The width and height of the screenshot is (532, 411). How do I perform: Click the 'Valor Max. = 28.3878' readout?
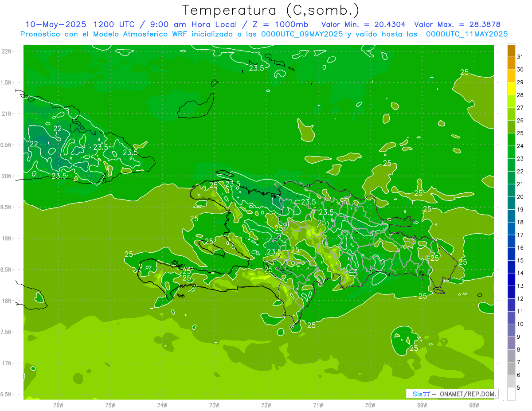457,24
